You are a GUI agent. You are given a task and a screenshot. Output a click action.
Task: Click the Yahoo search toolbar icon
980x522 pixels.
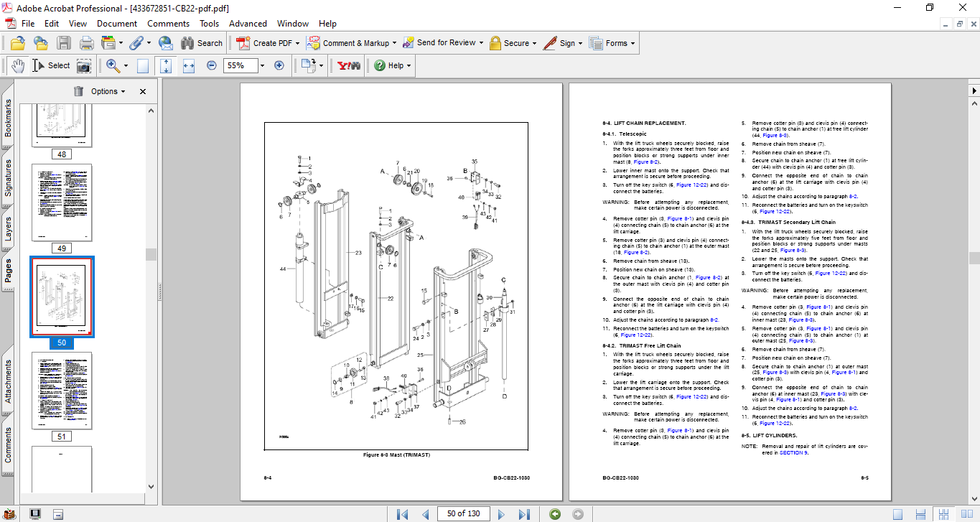pos(349,65)
